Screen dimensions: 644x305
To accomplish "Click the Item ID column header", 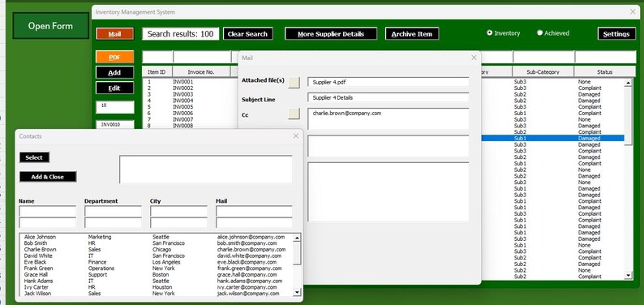I will [157, 72].
